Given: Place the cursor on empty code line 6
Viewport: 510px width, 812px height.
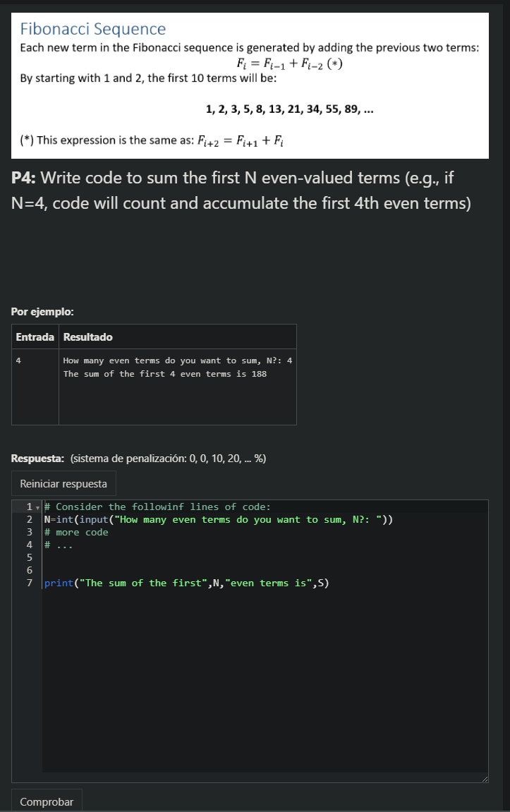Looking at the screenshot, I should pos(265,570).
